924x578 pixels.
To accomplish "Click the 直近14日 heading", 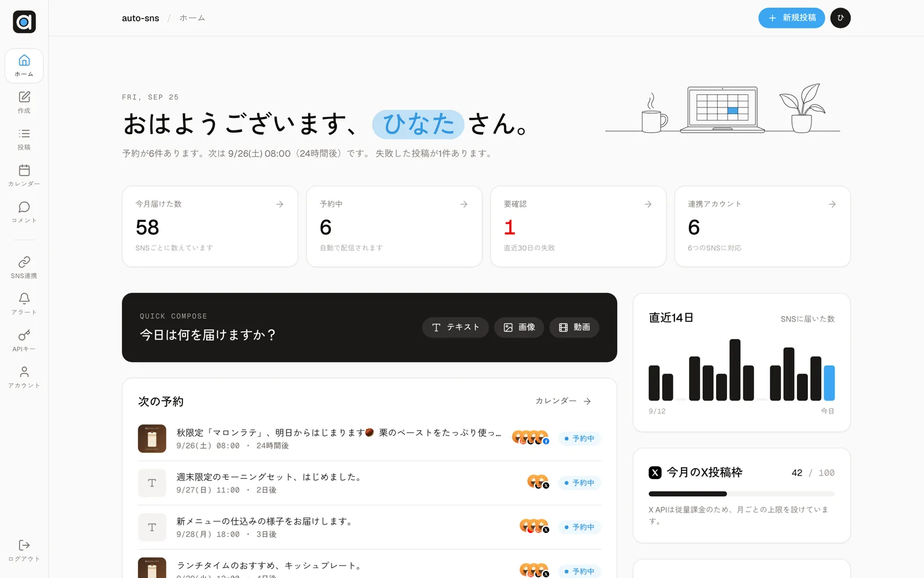I will click(x=671, y=318).
